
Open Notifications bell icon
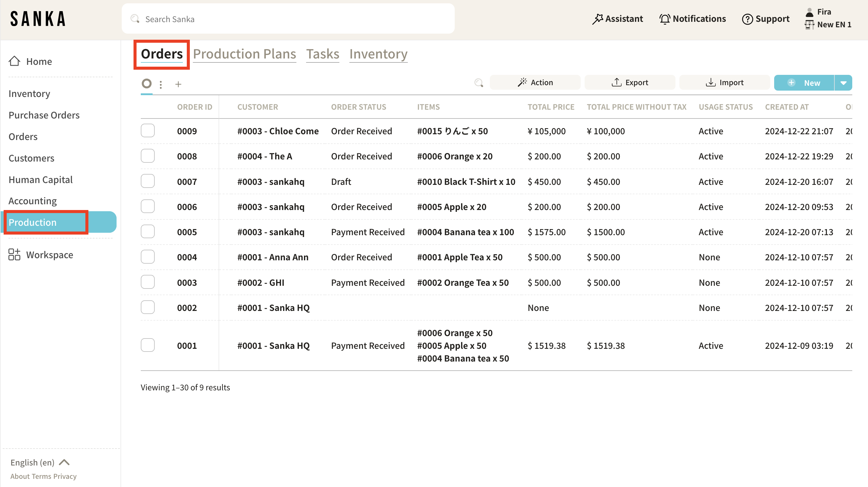pyautogui.click(x=665, y=19)
